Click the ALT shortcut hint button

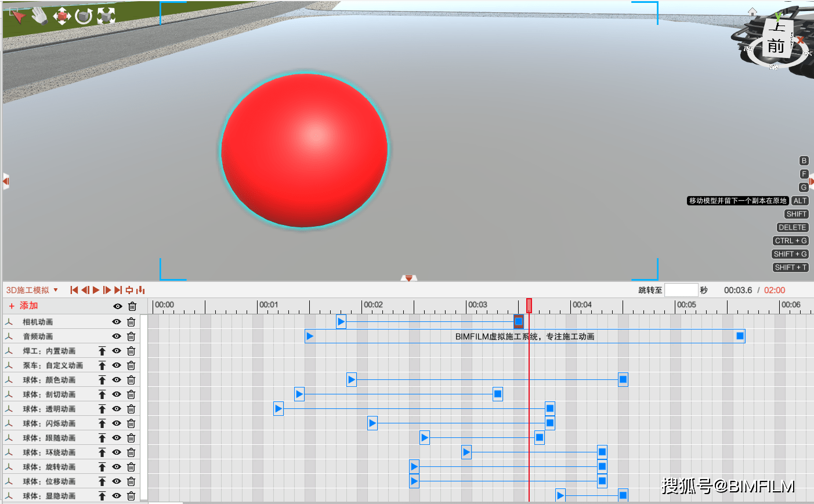coord(800,201)
